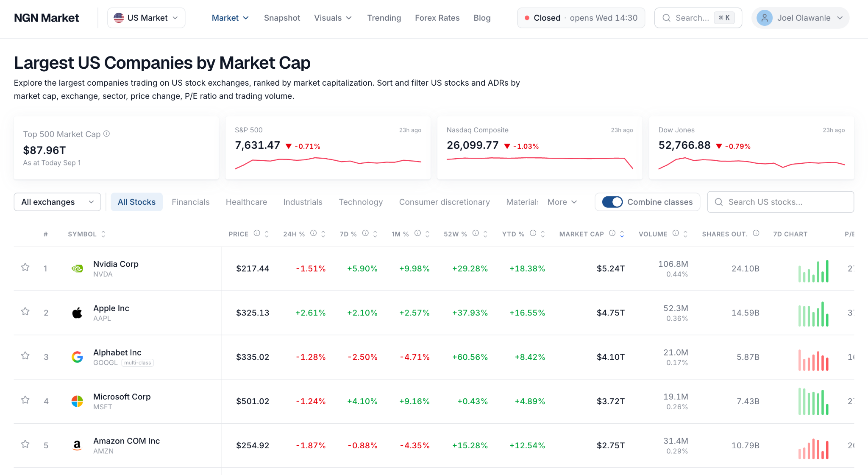This screenshot has width=868, height=475.
Task: Sort by SYMBOL column arrows
Action: pyautogui.click(x=103, y=234)
